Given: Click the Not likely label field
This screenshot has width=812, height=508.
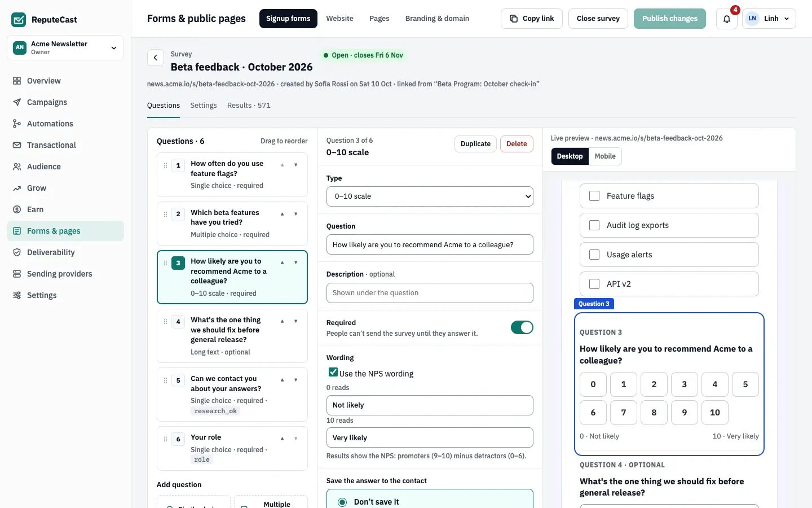Looking at the screenshot, I should pyautogui.click(x=430, y=405).
